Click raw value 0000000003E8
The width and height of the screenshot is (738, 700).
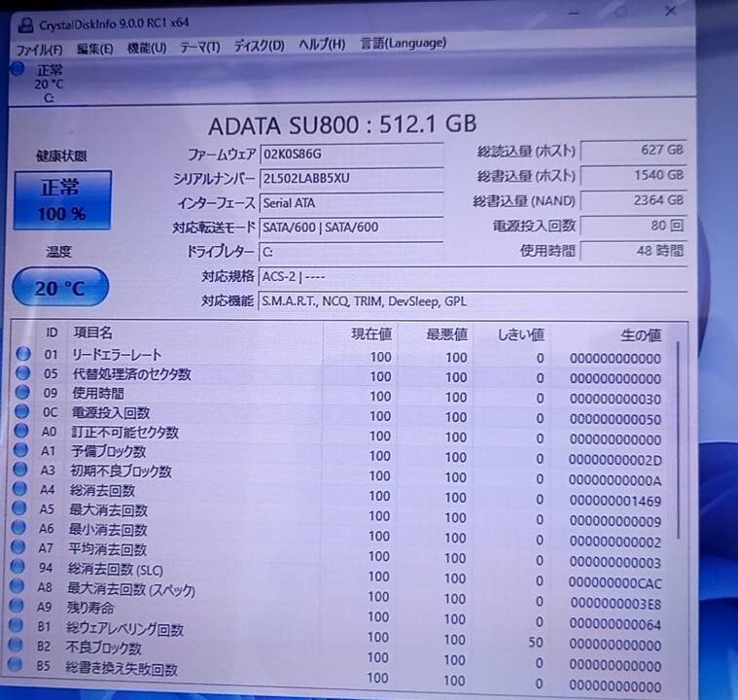click(x=615, y=603)
